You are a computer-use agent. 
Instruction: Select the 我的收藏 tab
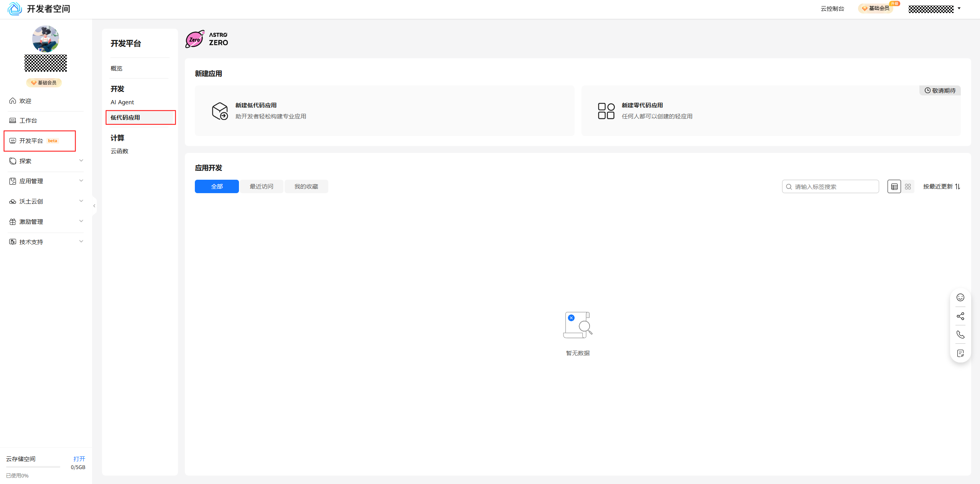click(x=306, y=187)
